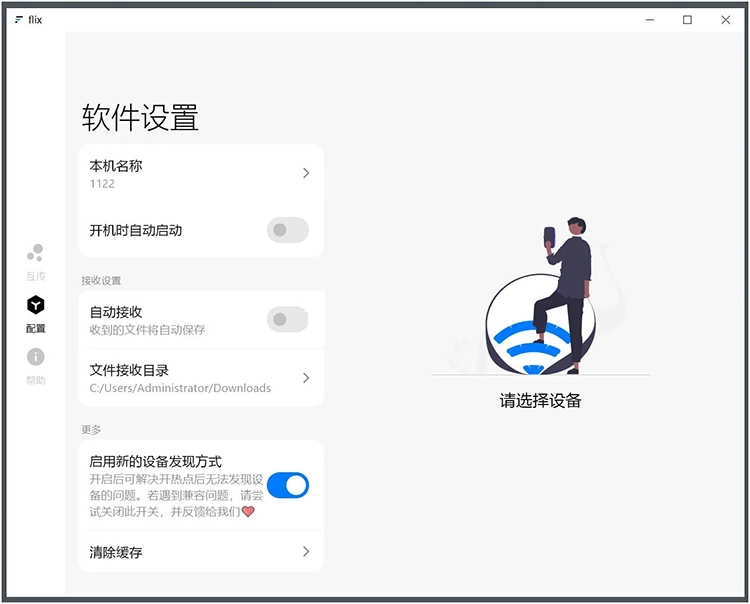The height and width of the screenshot is (604, 750).
Task: Switch to the 帮助 tab label
Action: [x=35, y=380]
